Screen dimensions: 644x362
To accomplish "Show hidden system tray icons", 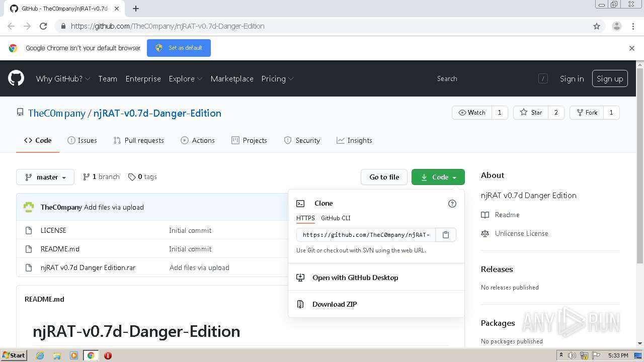I will pyautogui.click(x=561, y=355).
